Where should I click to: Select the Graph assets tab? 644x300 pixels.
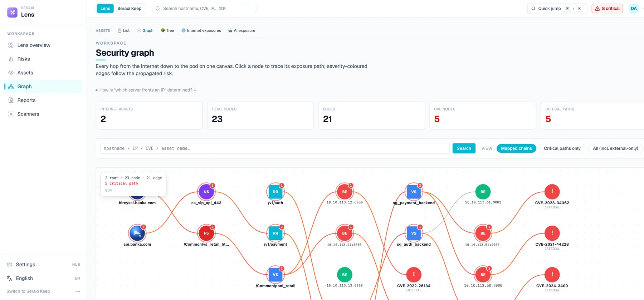(x=145, y=30)
